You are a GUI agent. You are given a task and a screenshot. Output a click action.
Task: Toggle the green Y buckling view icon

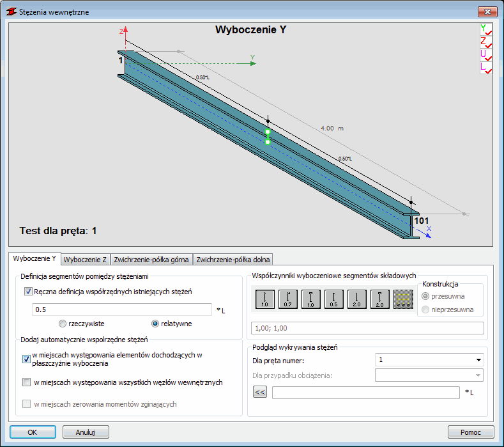click(x=486, y=29)
